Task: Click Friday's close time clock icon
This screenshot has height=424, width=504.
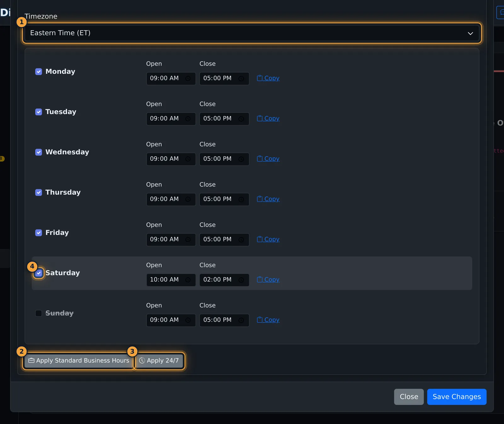Action: click(x=241, y=240)
